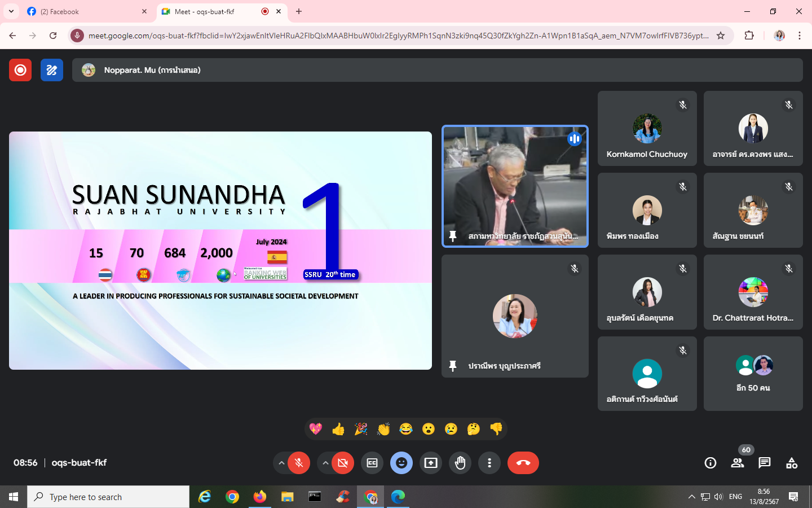
Task: Send a thumbs up reaction
Action: pos(338,429)
